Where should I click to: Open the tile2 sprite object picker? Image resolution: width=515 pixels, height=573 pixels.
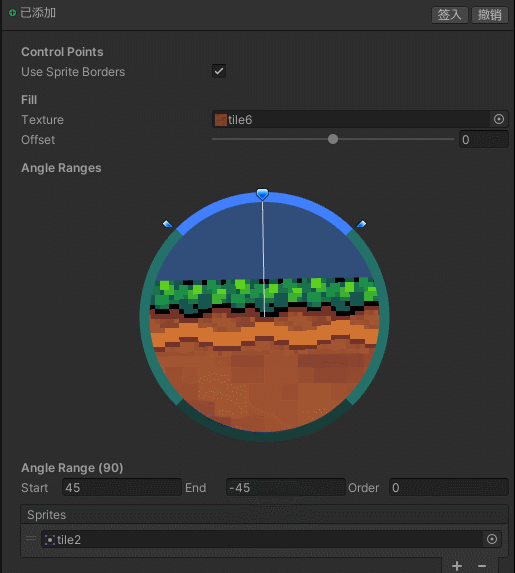492,539
